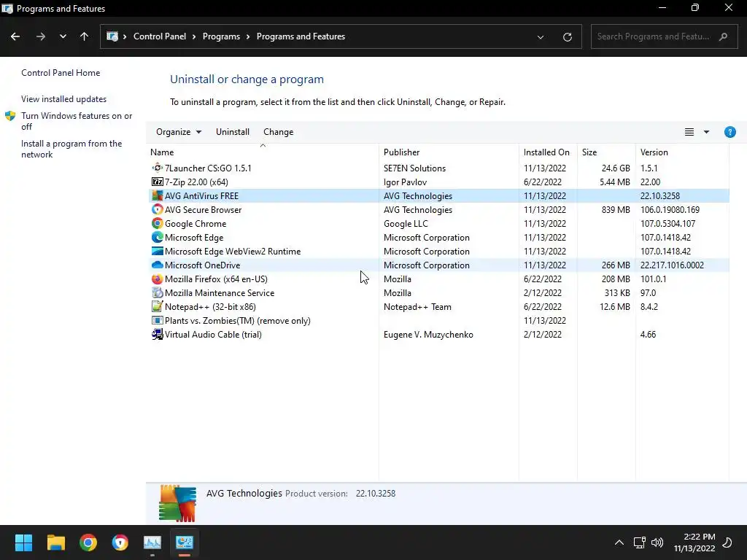The height and width of the screenshot is (560, 747).
Task: Click the Uninstall toolbar button
Action: click(233, 132)
